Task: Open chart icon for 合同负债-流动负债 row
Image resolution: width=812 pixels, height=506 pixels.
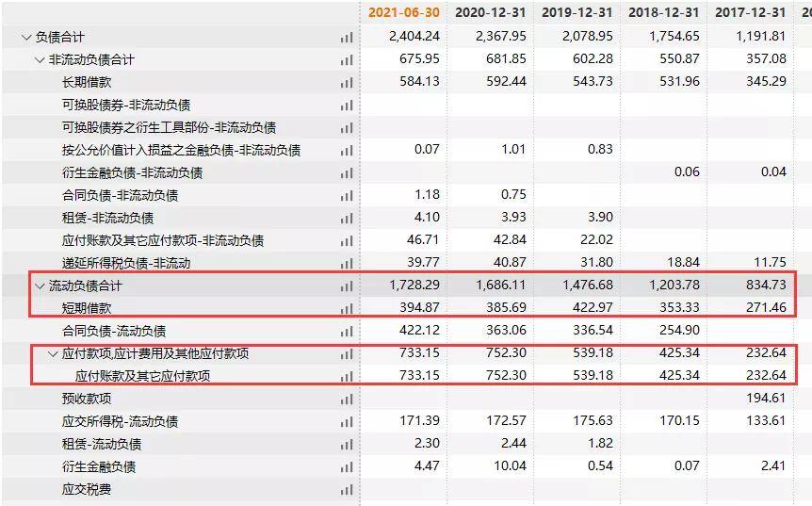Action: point(347,332)
